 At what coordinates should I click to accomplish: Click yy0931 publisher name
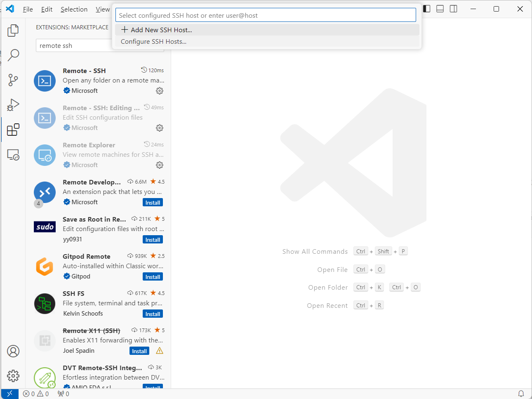click(73, 239)
